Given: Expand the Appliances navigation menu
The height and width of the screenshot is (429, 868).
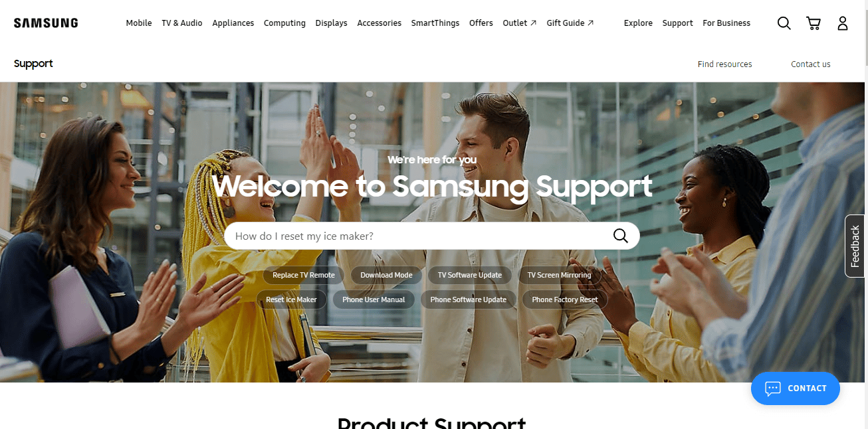Looking at the screenshot, I should (233, 23).
